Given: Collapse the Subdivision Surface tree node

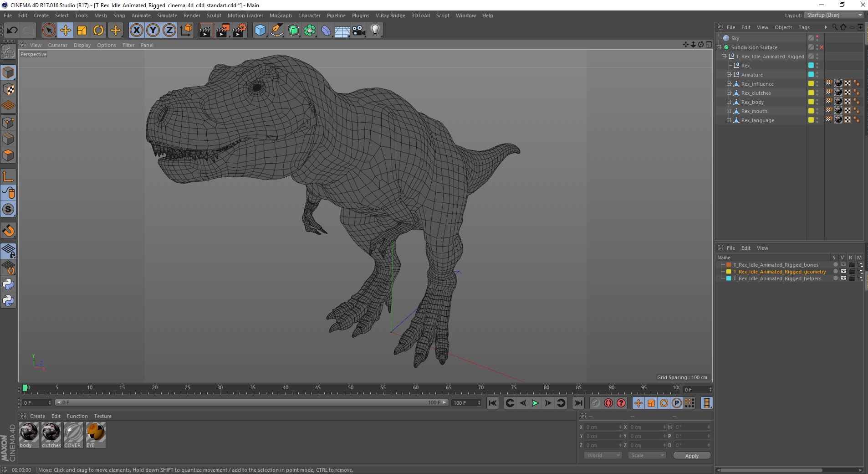Looking at the screenshot, I should [719, 47].
